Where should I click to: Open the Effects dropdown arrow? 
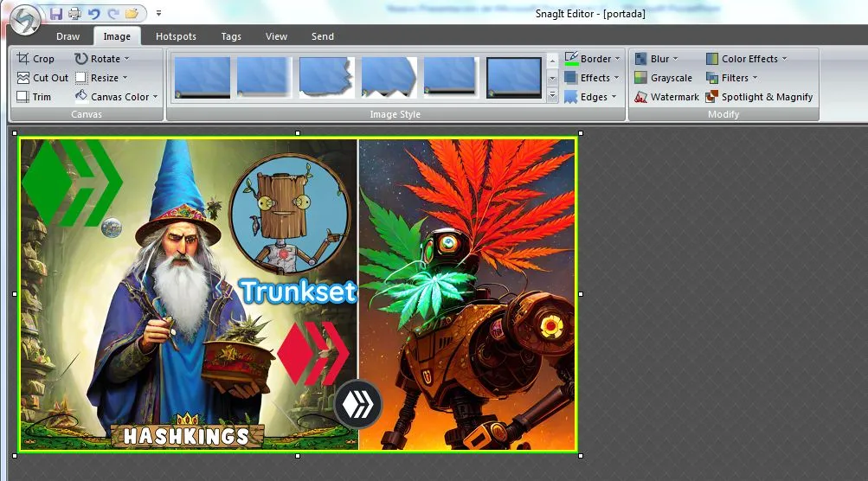tap(616, 78)
